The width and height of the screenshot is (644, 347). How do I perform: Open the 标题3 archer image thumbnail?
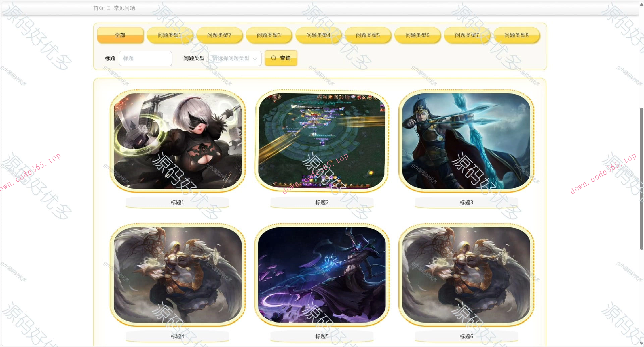(466, 141)
